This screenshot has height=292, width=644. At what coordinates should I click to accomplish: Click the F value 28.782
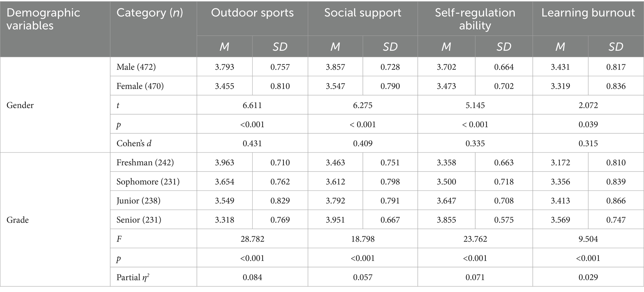[252, 239]
